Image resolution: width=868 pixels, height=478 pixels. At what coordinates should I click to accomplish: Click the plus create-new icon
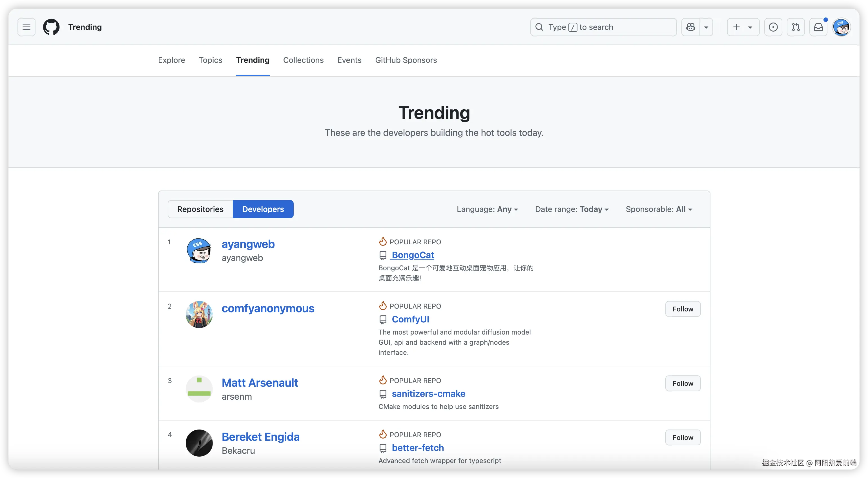tap(737, 27)
